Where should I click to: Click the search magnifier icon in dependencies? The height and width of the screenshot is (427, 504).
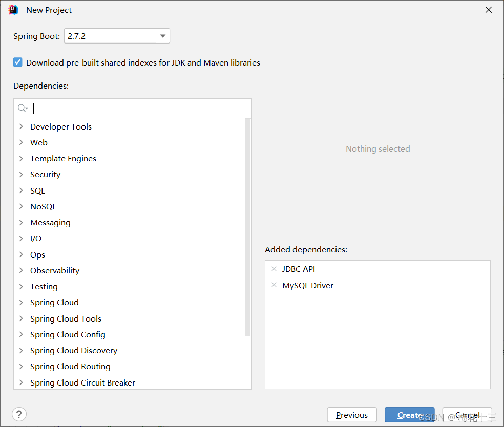(23, 108)
